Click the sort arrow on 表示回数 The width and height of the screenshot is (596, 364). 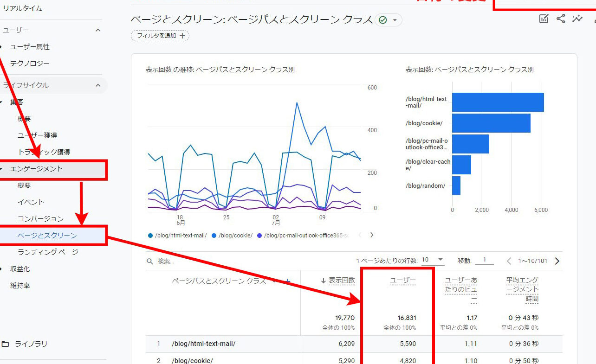(x=323, y=281)
